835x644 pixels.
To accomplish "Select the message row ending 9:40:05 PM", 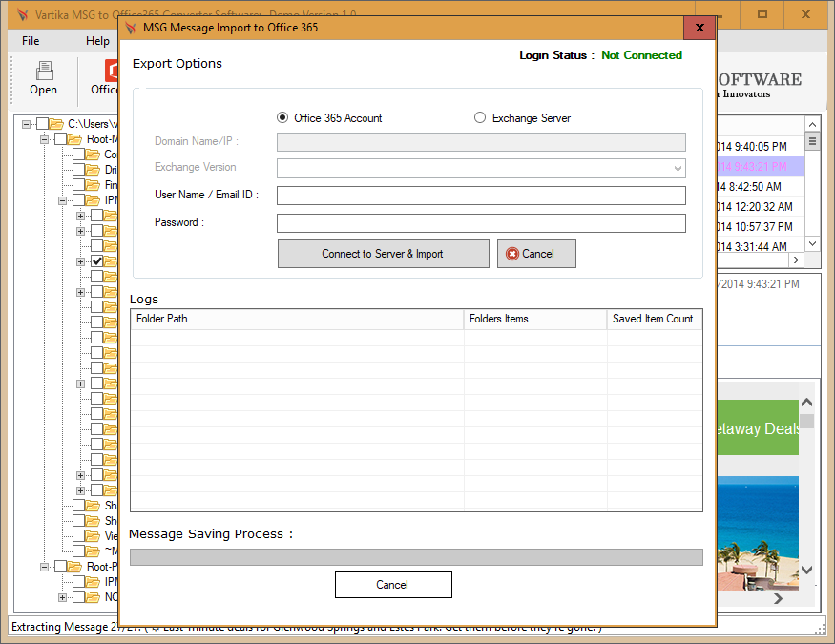I will tap(761, 146).
